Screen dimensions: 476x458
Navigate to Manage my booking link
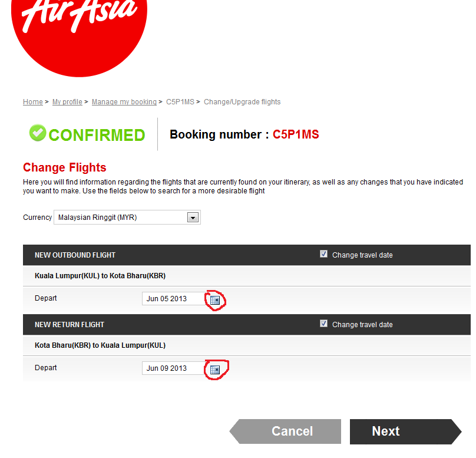124,102
